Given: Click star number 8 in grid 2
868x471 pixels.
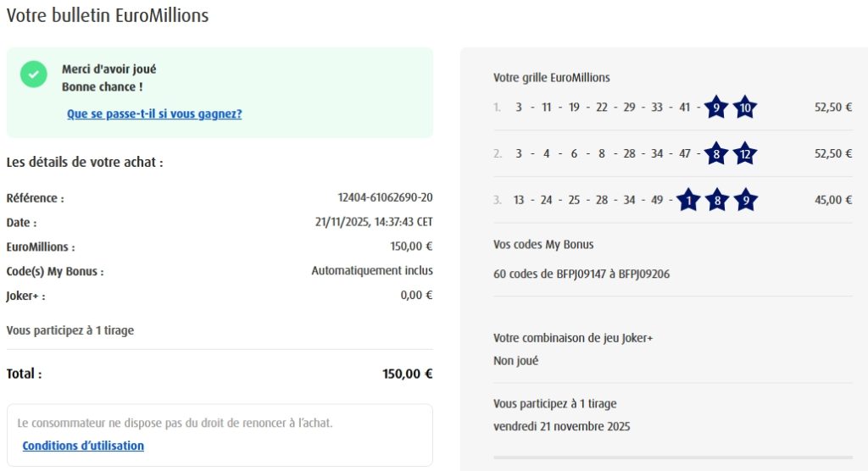Looking at the screenshot, I should [x=716, y=154].
